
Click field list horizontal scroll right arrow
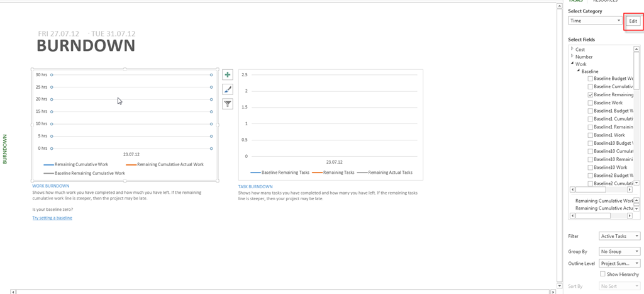click(630, 189)
